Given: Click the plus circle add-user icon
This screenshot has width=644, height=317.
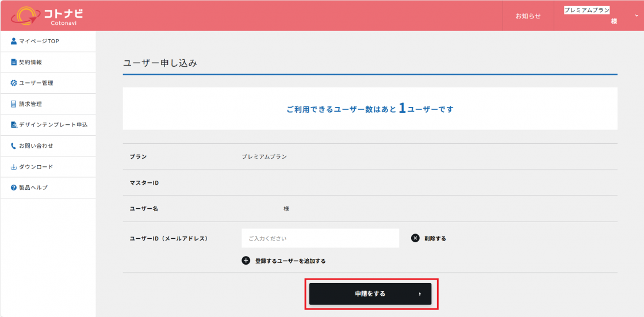Looking at the screenshot, I should coord(246,261).
